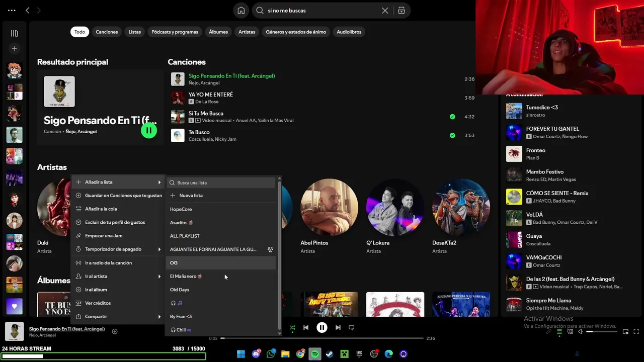The height and width of the screenshot is (362, 644).
Task: Click playlist menu scroll-up arrow
Action: click(279, 178)
